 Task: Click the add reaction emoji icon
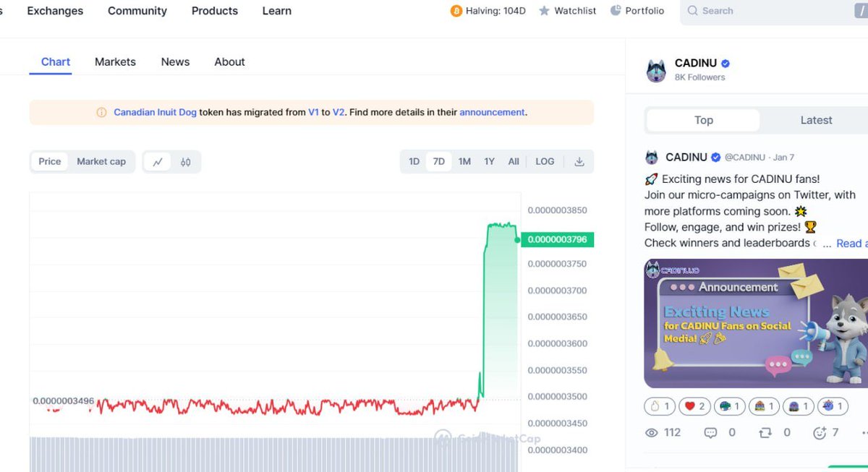820,432
